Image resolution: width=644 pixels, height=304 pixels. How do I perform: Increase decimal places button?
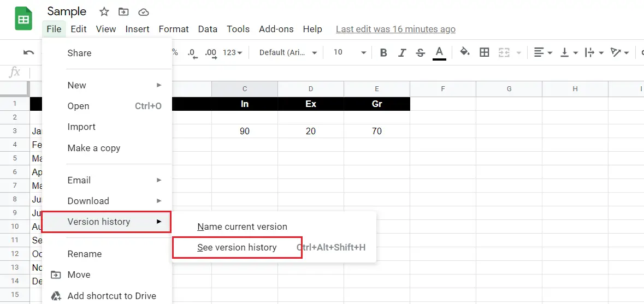tap(211, 52)
